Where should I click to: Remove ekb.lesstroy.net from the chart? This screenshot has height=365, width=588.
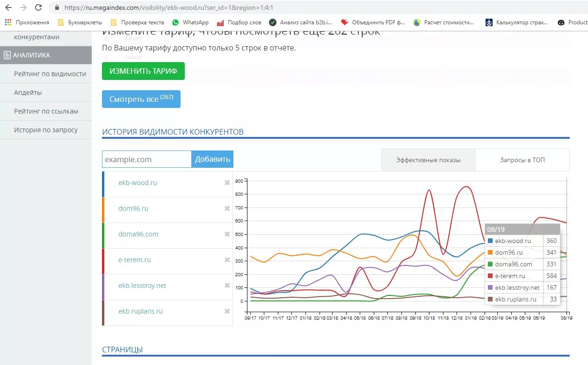pyautogui.click(x=227, y=286)
